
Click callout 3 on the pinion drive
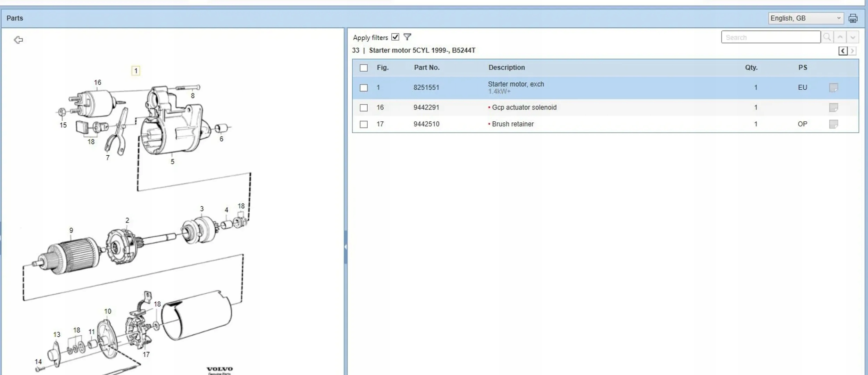point(202,209)
